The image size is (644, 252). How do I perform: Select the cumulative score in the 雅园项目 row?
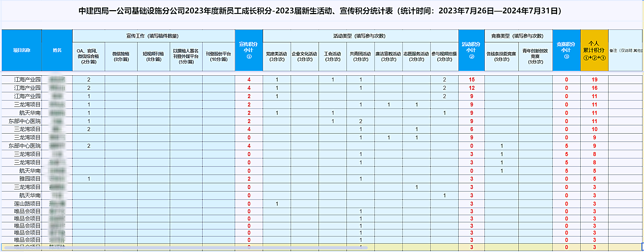click(x=594, y=179)
